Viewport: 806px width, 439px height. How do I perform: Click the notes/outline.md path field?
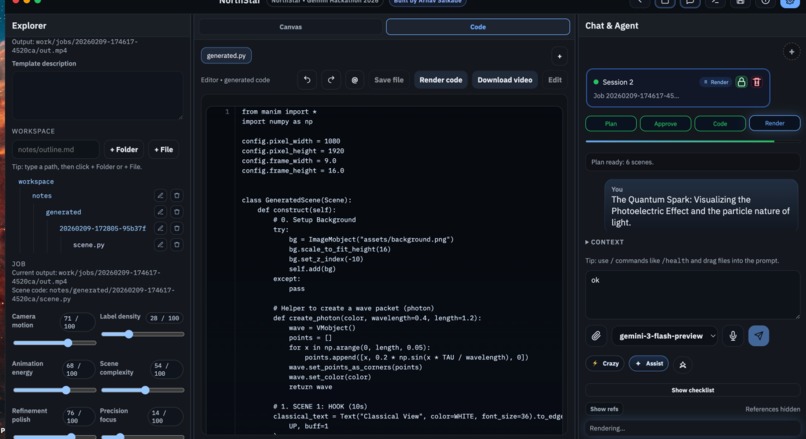tap(56, 150)
